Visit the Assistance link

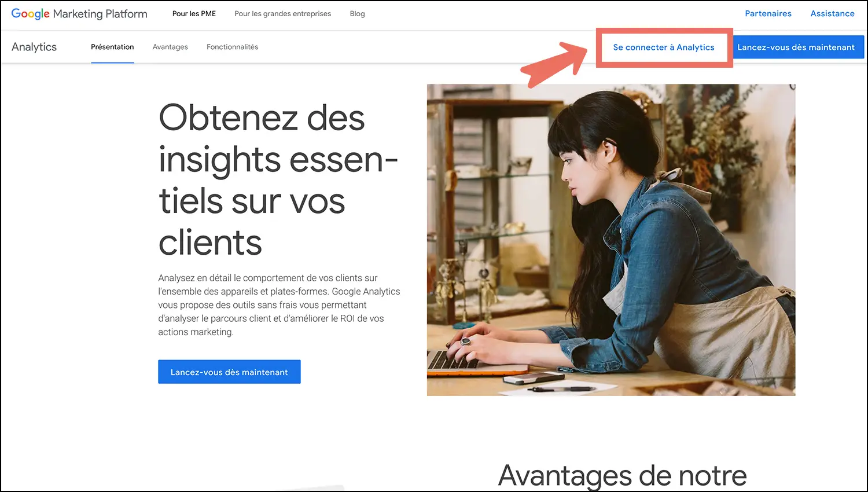coord(832,13)
